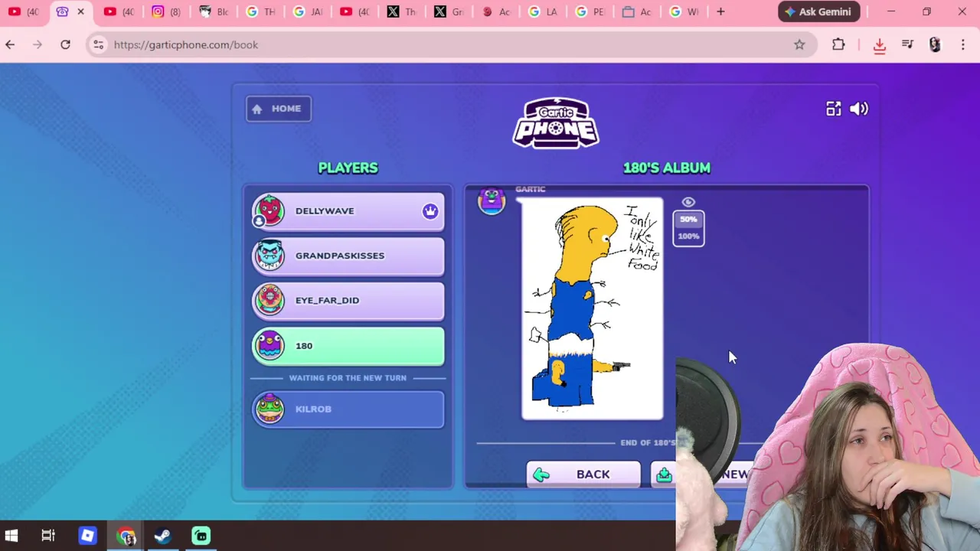The width and height of the screenshot is (980, 551).
Task: Go back in browser history
Action: [x=10, y=44]
